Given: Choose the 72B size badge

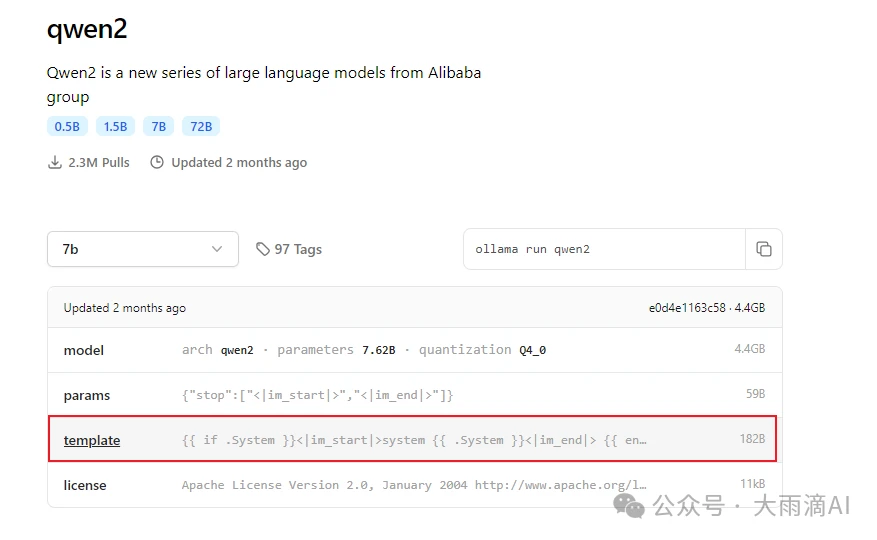Looking at the screenshot, I should 201,126.
